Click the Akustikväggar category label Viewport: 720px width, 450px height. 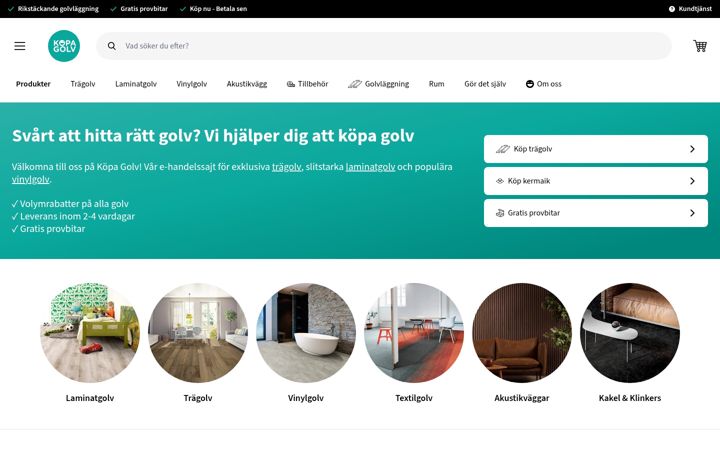(522, 398)
